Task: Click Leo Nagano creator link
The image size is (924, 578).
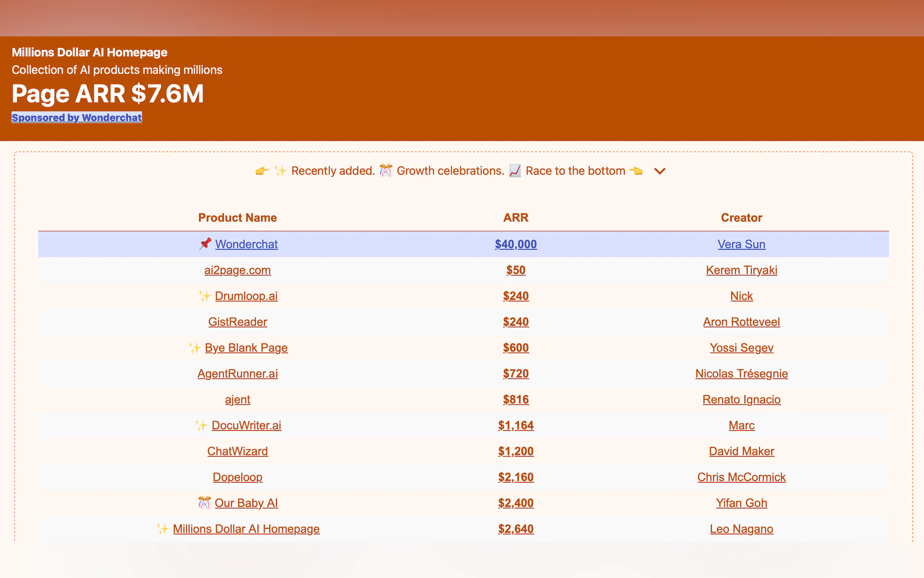Action: coord(741,529)
